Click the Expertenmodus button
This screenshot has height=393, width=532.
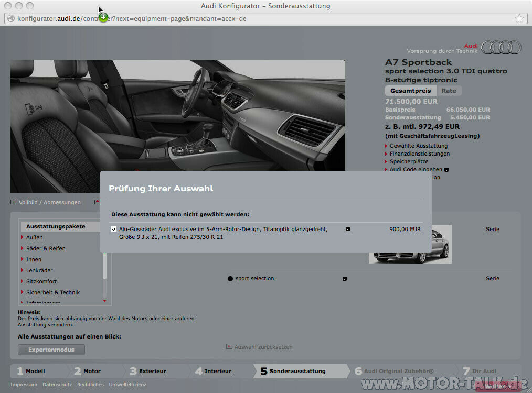click(51, 350)
